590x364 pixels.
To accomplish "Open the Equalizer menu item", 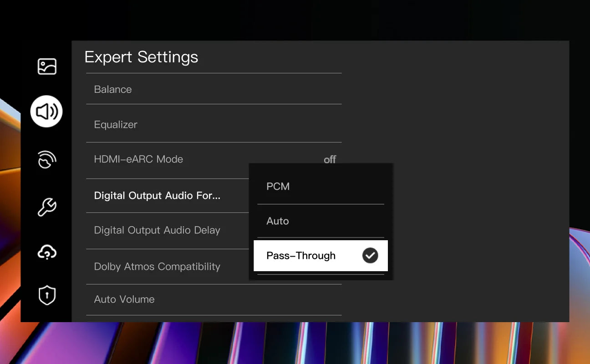I will 116,125.
